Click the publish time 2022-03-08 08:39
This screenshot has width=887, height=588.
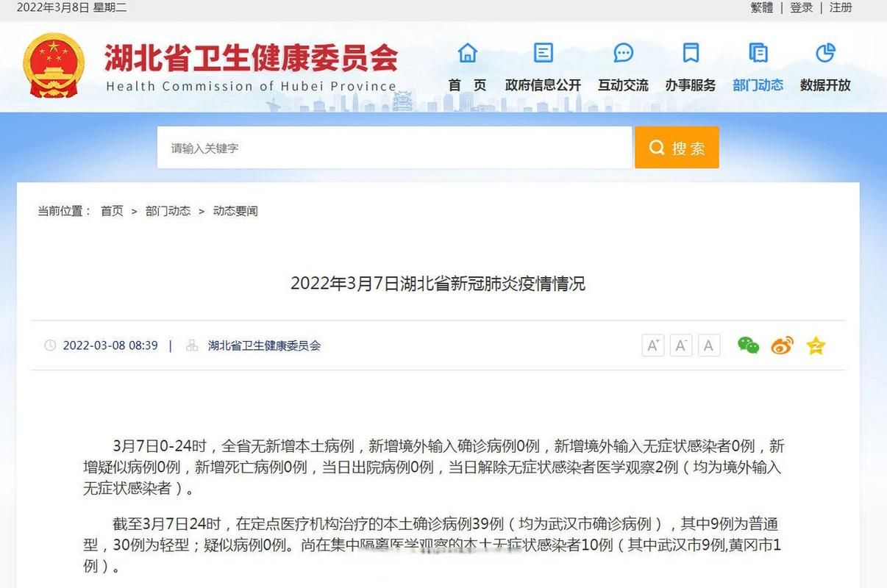(110, 345)
